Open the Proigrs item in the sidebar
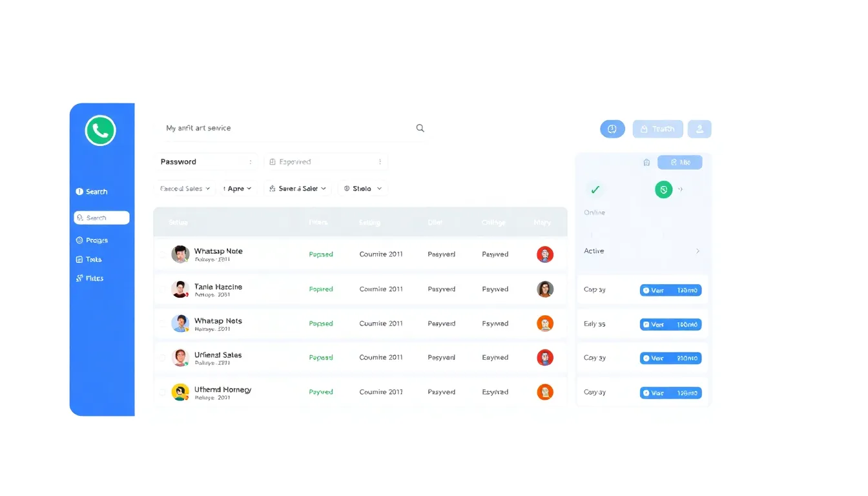868x496 pixels. point(96,240)
